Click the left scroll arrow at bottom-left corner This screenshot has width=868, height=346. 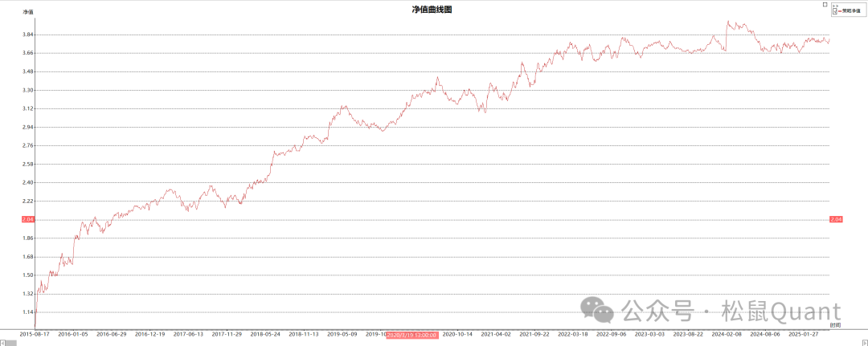[x=3, y=343]
